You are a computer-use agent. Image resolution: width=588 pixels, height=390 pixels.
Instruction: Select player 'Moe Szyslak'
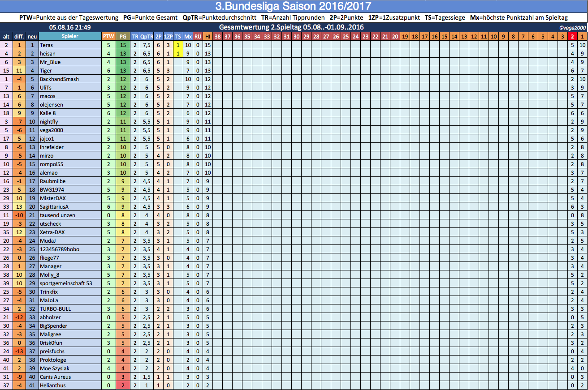69,369
